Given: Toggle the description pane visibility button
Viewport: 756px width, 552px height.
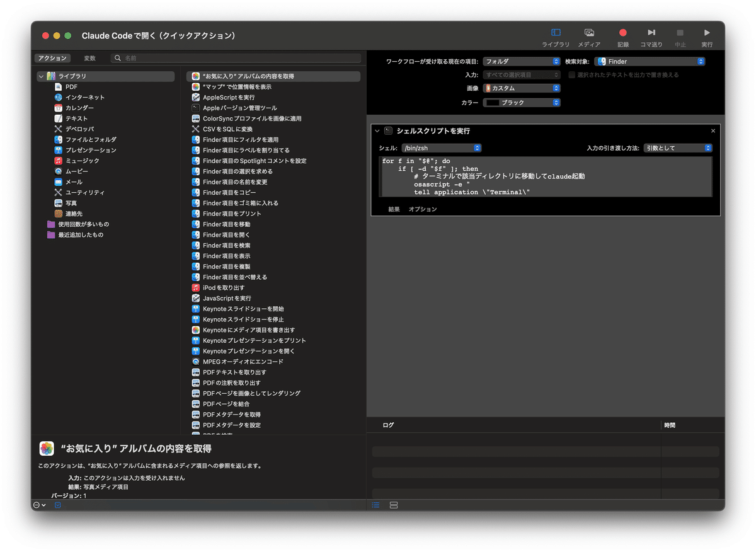Looking at the screenshot, I should click(57, 505).
